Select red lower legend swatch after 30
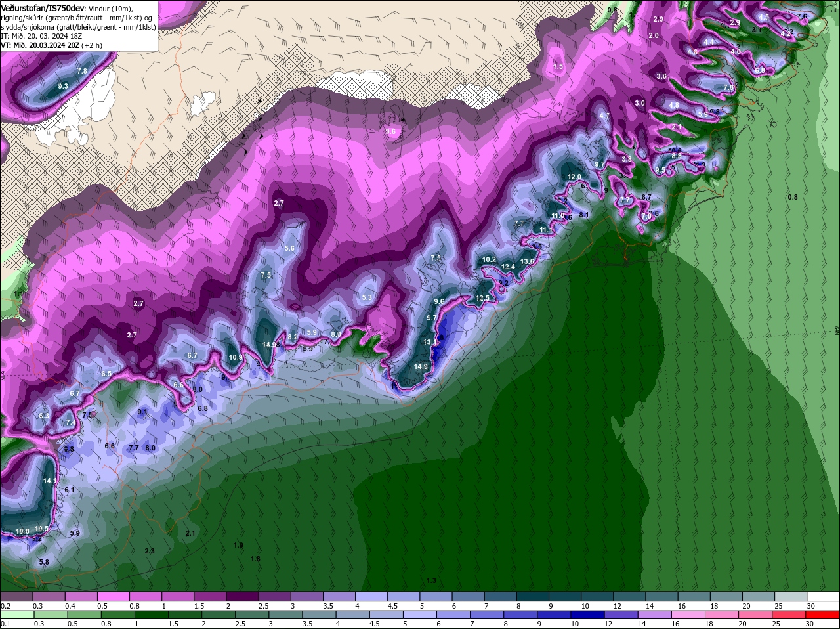The image size is (840, 629). pyautogui.click(x=824, y=615)
